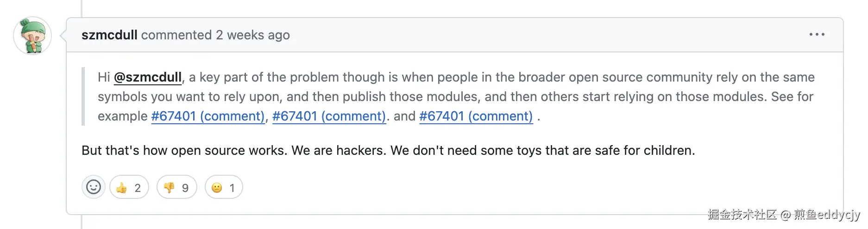
Task: Open szmcdull's profile from the comment header
Action: coord(109,35)
